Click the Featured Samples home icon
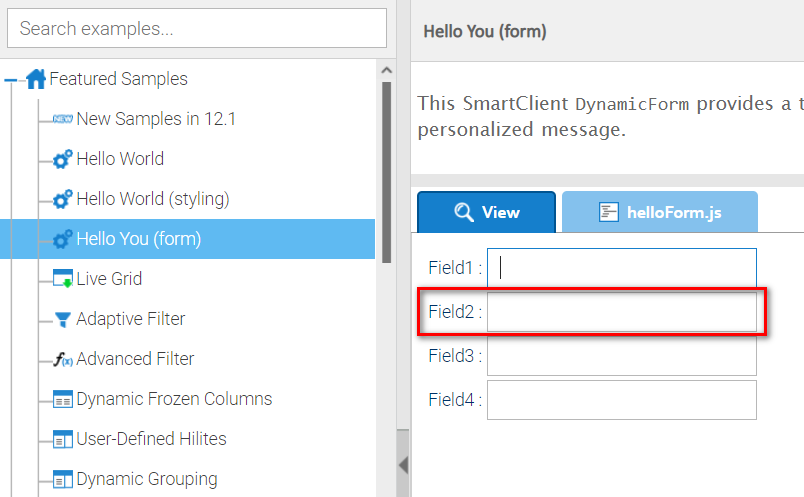This screenshot has height=497, width=804. [36, 79]
